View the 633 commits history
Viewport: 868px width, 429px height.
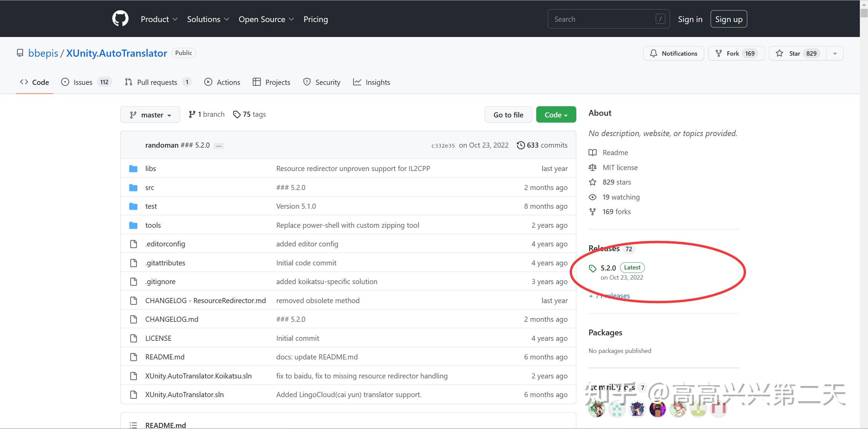click(542, 145)
